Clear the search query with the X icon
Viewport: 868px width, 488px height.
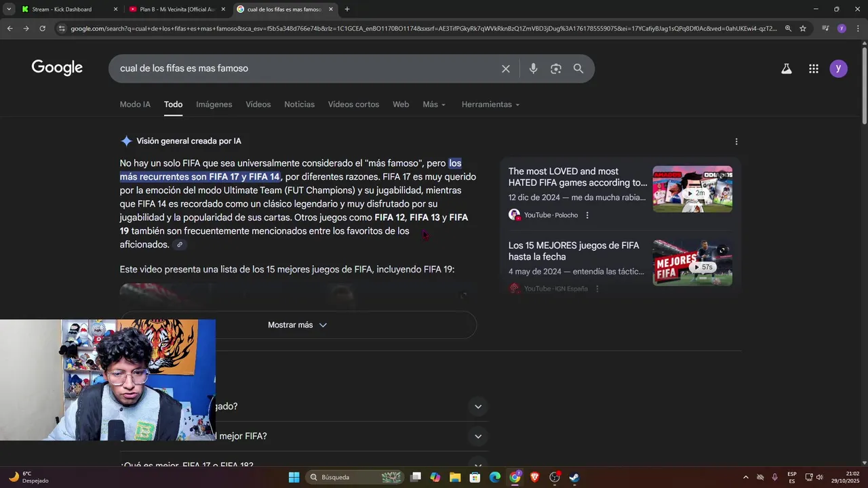click(505, 68)
